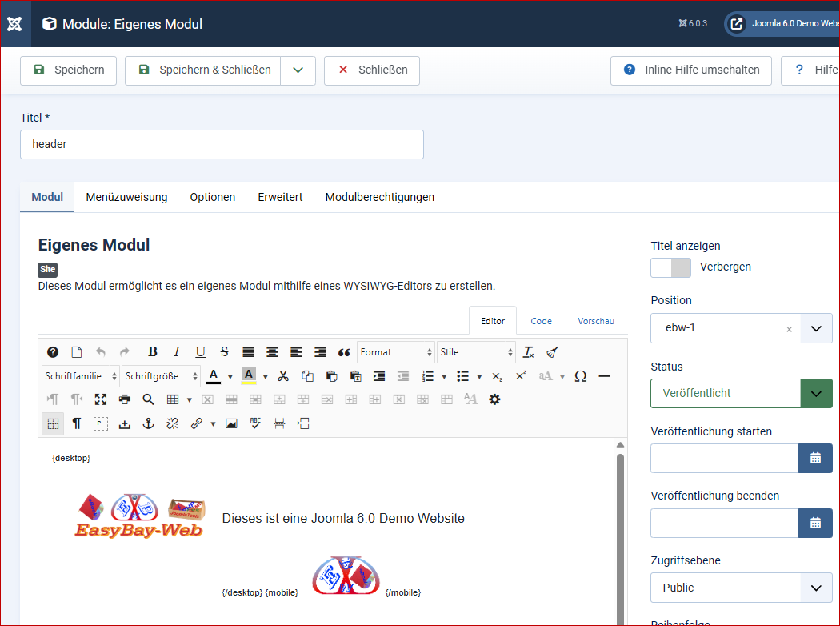This screenshot has width=840, height=626.
Task: Open the editor help icon
Action: point(53,351)
